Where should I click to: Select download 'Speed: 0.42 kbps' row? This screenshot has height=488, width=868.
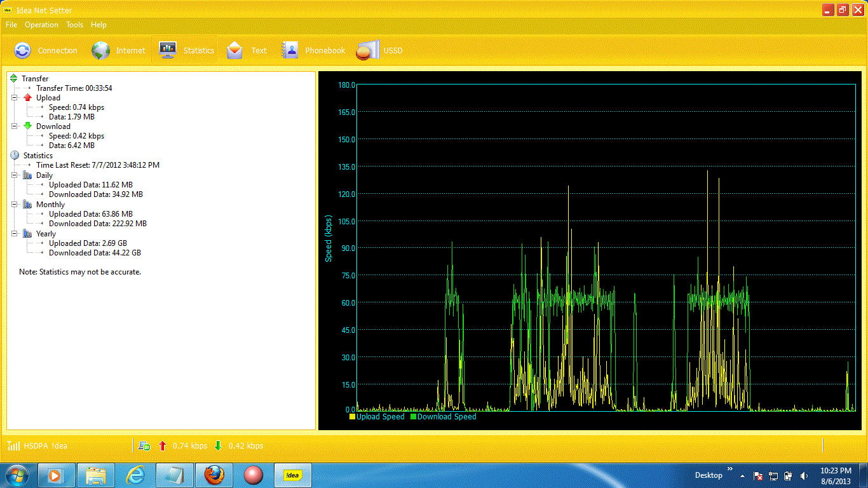tap(76, 136)
